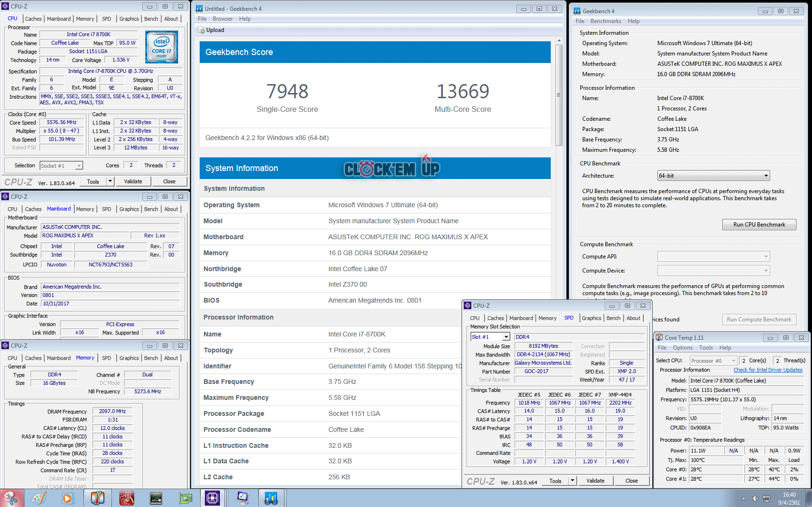Image resolution: width=812 pixels, height=507 pixels.
Task: Click the GPU-Z graphics card taskbar icon
Action: pos(186,498)
